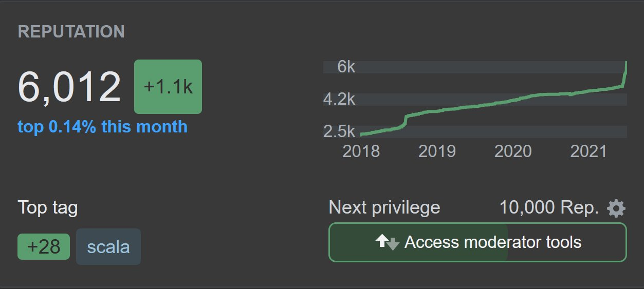This screenshot has width=644, height=289.
Task: Click the Top tag heading
Action: coord(48,208)
